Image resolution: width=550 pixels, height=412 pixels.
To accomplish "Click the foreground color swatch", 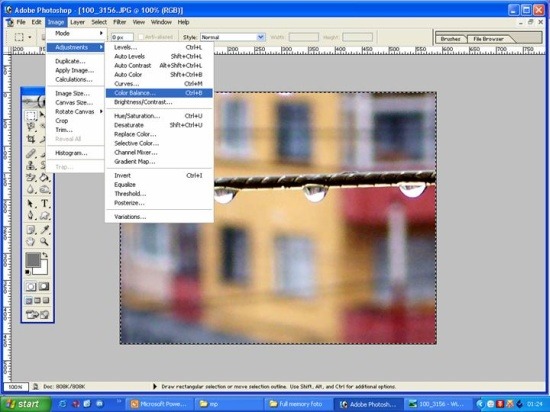I will pyautogui.click(x=33, y=260).
